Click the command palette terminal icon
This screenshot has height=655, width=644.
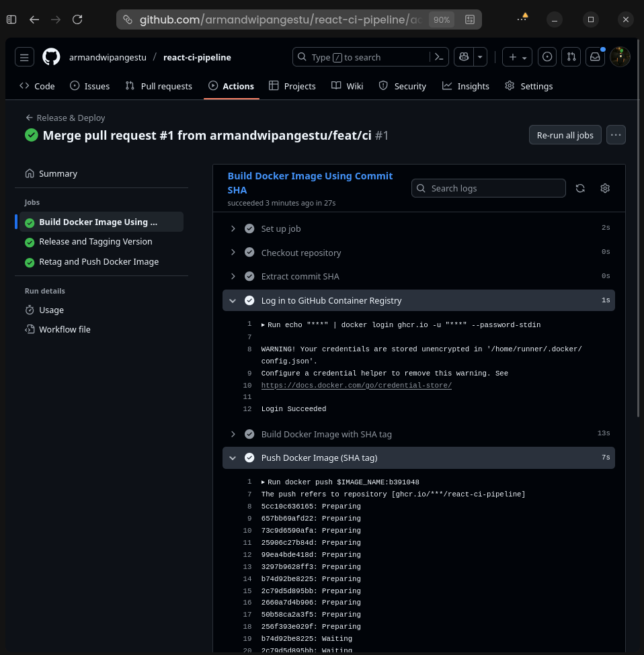pyautogui.click(x=438, y=57)
